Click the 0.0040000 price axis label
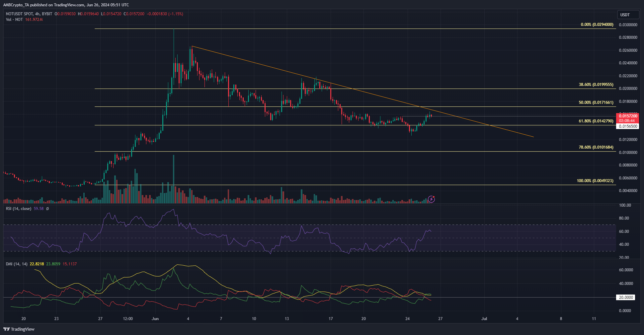 pyautogui.click(x=628, y=191)
